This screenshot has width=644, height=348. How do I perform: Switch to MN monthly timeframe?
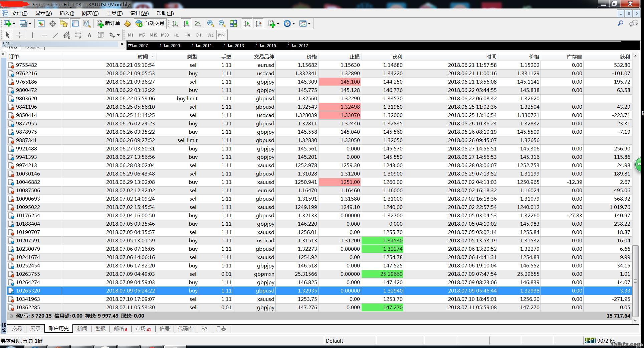(x=221, y=35)
